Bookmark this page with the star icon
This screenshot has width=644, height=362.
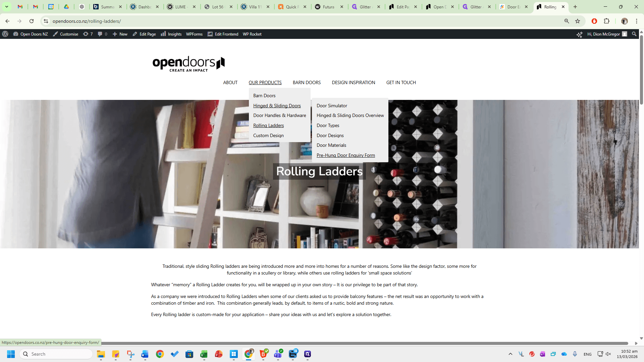(x=578, y=21)
